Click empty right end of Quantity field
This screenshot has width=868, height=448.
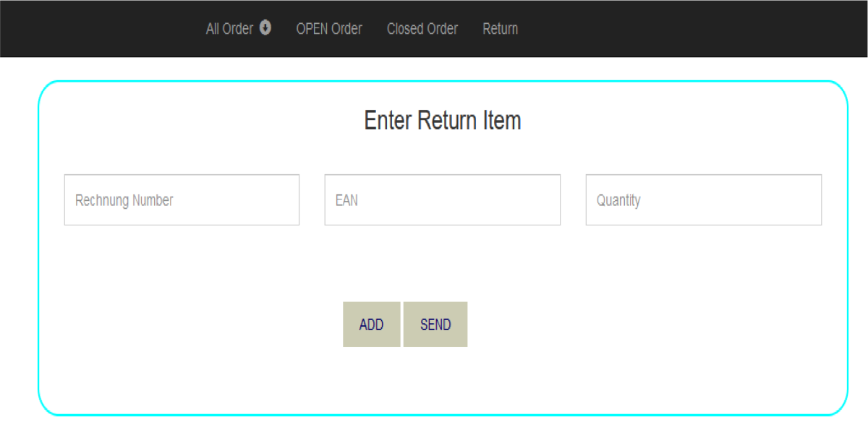pos(788,200)
